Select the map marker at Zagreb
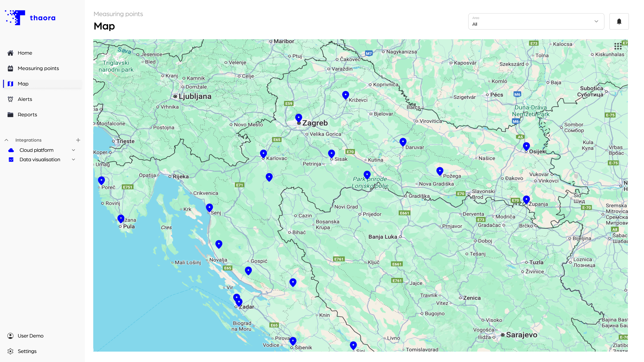The image size is (644, 362). point(299,118)
